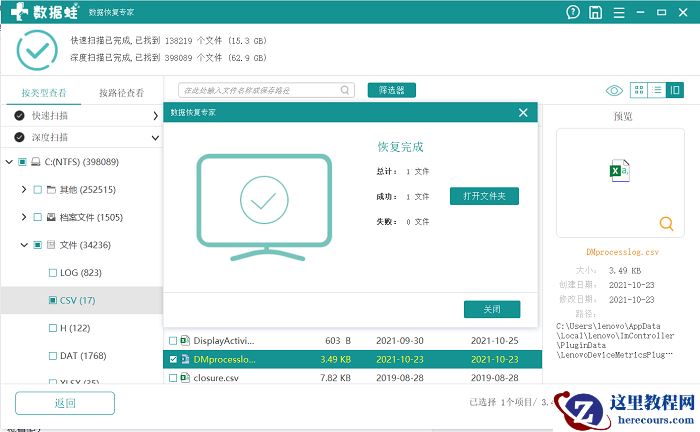This screenshot has width=700, height=432.
Task: Click the Excel file preview thumbnail
Action: tap(620, 171)
